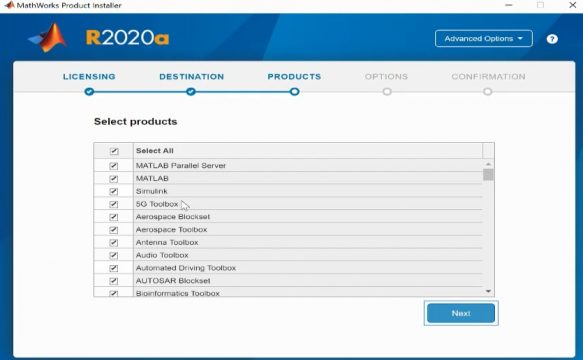Screen dimensions: 583x360
Task: Click the product list scroll up arrow
Action: (488, 164)
